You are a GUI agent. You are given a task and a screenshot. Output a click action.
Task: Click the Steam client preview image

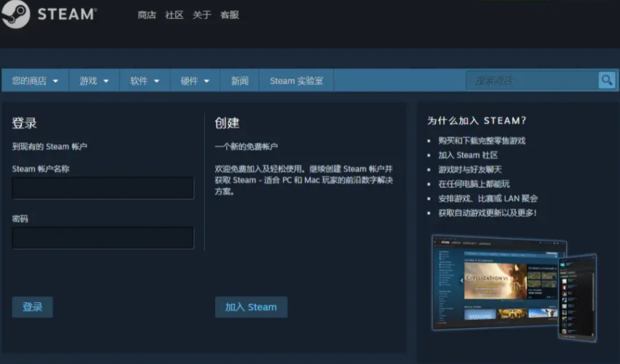514,288
